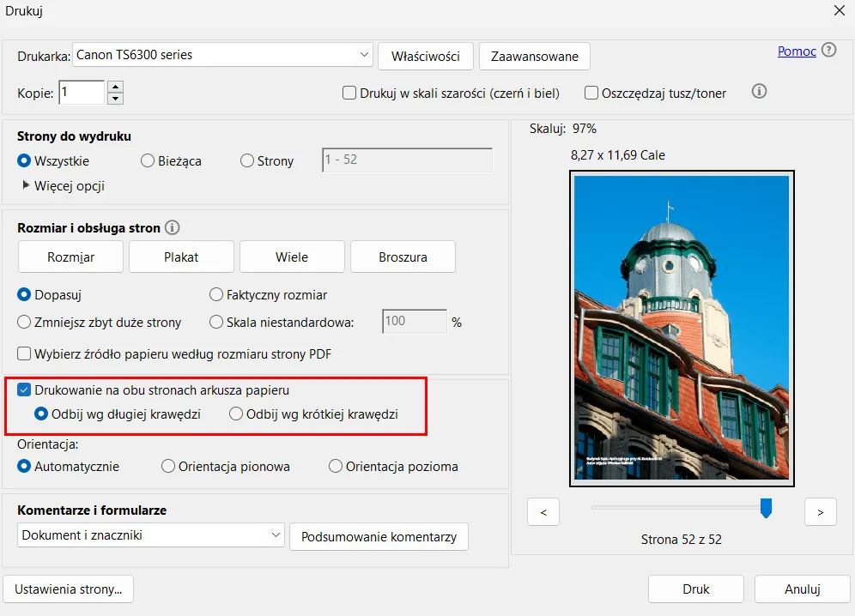Decrease copies with the down stepper arrow
The height and width of the screenshot is (616, 855).
click(x=116, y=98)
